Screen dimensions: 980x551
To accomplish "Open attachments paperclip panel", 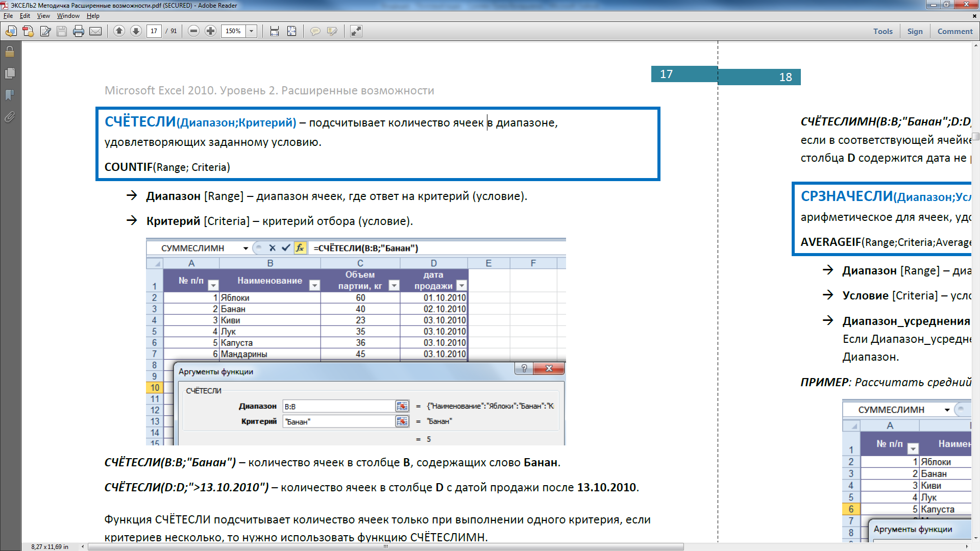I will click(x=10, y=117).
